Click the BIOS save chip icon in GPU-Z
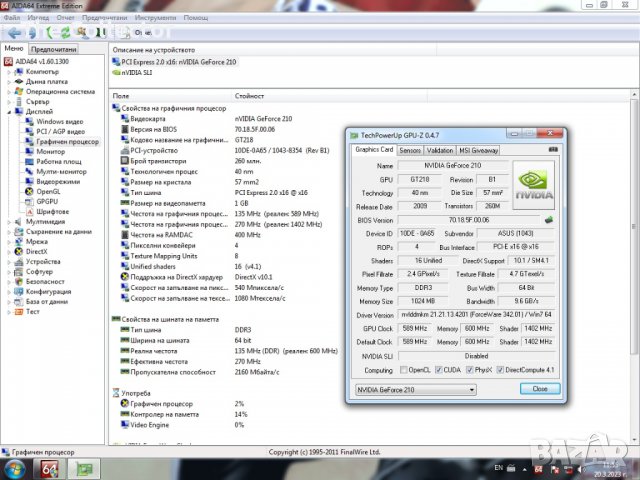Image resolution: width=640 pixels, height=480 pixels. tap(549, 220)
